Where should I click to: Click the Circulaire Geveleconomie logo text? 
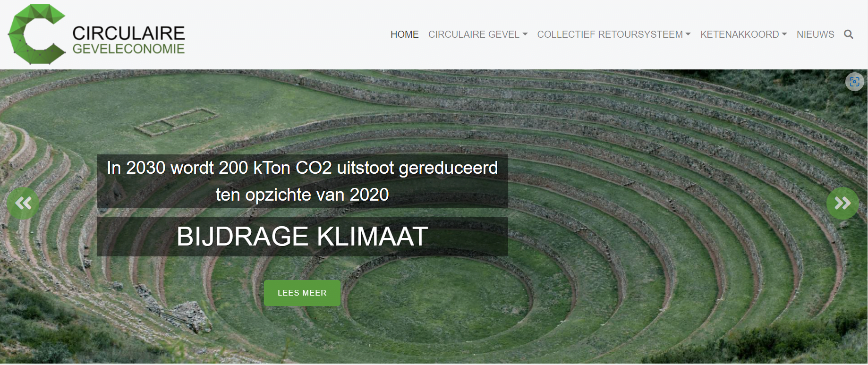tap(128, 40)
